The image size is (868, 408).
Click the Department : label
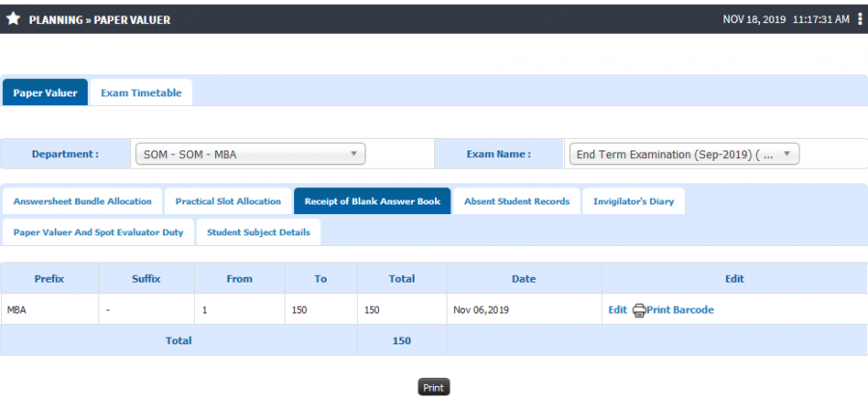coord(66,154)
